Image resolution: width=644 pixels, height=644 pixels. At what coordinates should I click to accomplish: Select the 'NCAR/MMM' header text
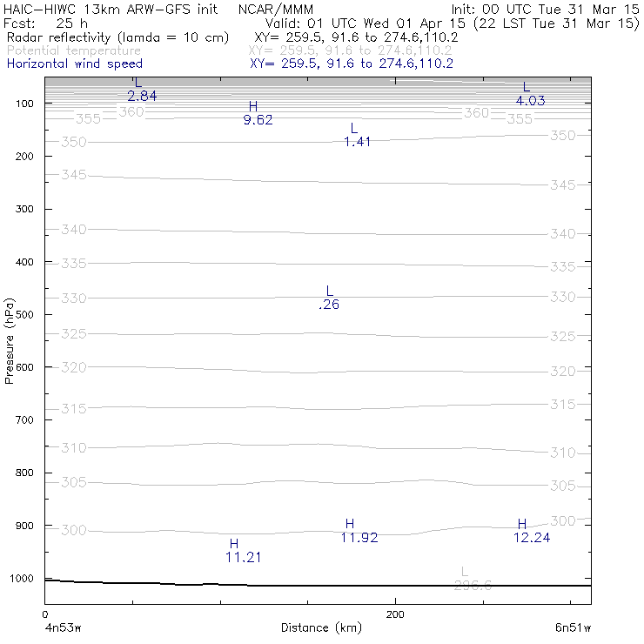coord(276,10)
